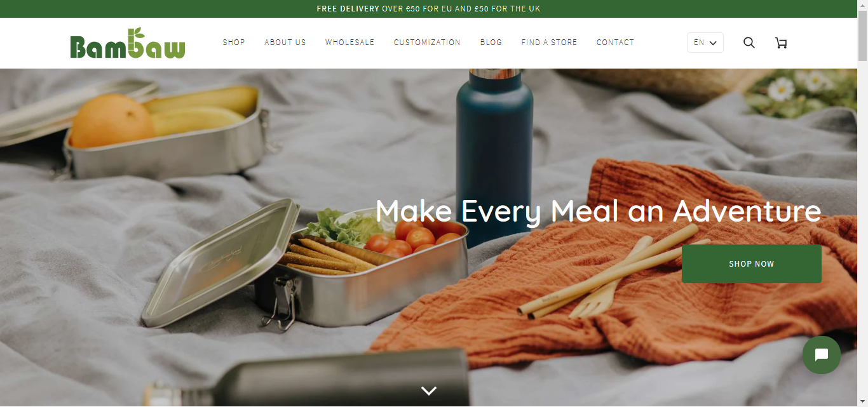Click the arrow inside the EN selector

tap(713, 43)
